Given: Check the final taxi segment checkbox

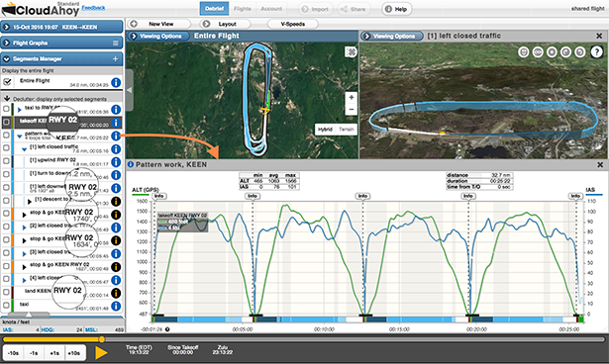Looking at the screenshot, I should tap(6, 305).
